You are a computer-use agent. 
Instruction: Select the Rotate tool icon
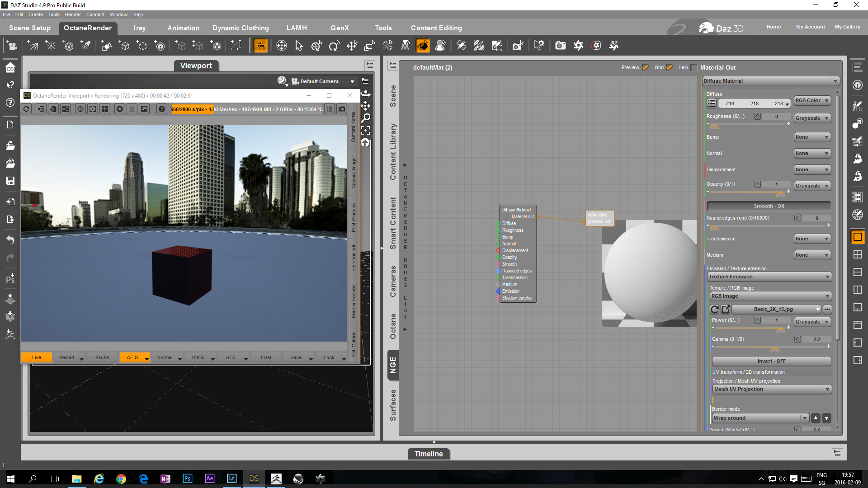[334, 45]
